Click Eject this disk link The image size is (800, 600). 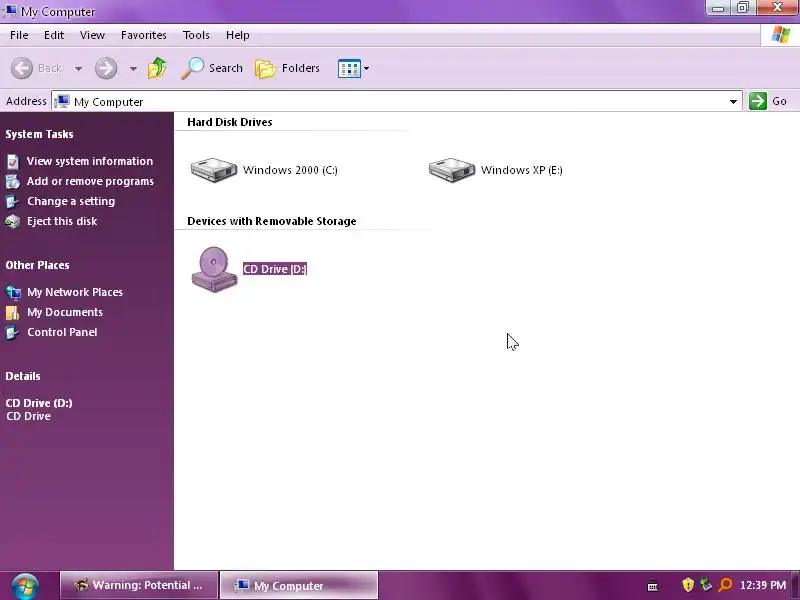coord(62,221)
